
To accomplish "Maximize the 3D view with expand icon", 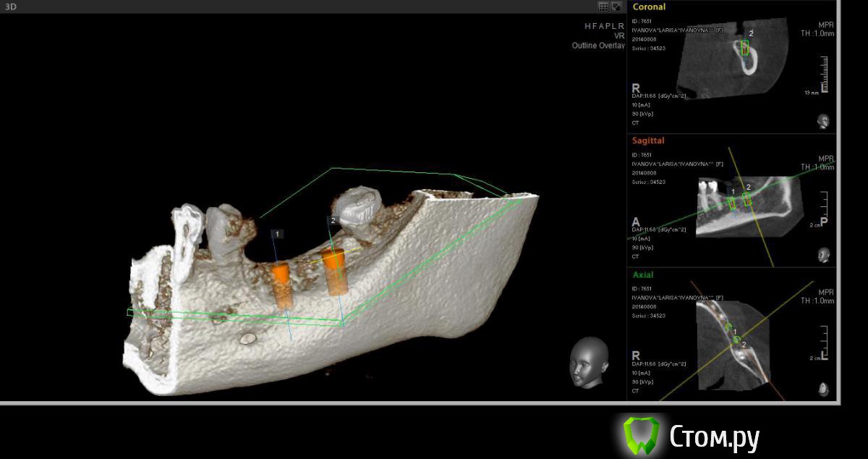I will [x=616, y=7].
